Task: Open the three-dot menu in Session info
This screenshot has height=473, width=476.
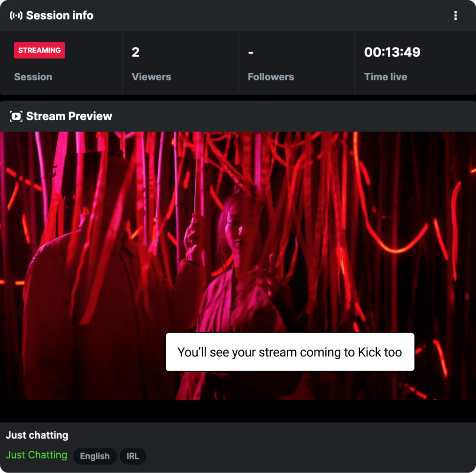Action: pos(455,16)
